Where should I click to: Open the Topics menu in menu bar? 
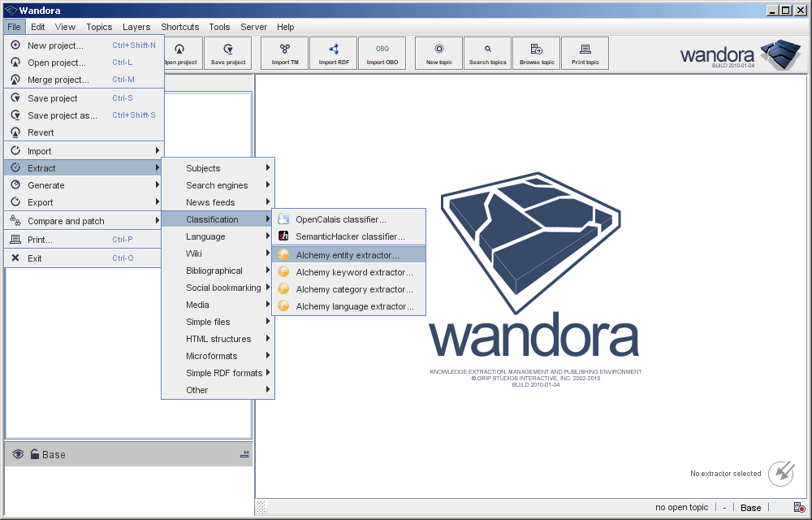tap(99, 27)
